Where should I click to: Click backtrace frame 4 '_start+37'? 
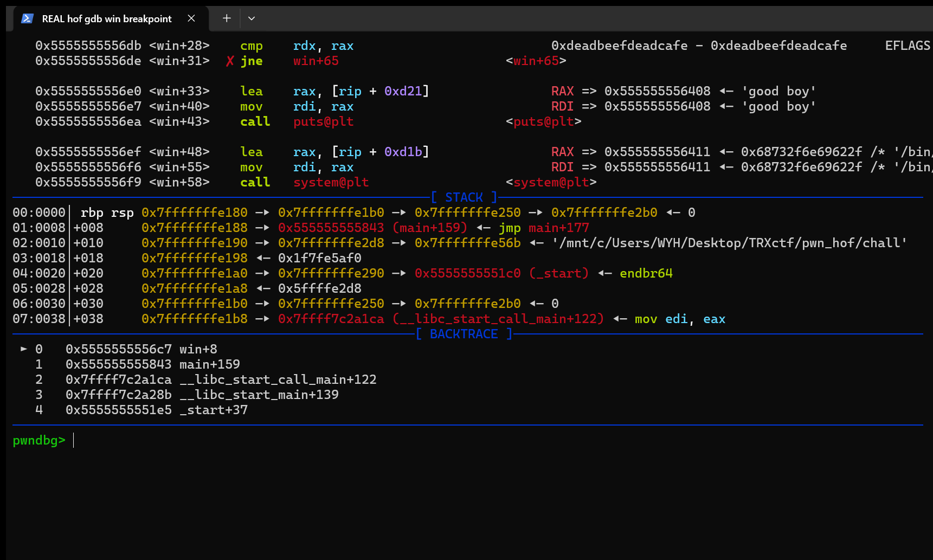[214, 410]
